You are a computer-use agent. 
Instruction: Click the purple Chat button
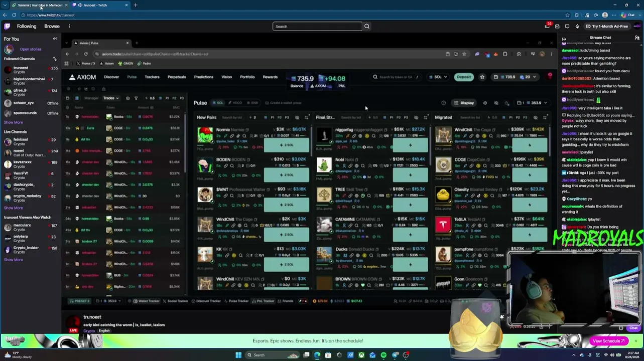point(633,328)
